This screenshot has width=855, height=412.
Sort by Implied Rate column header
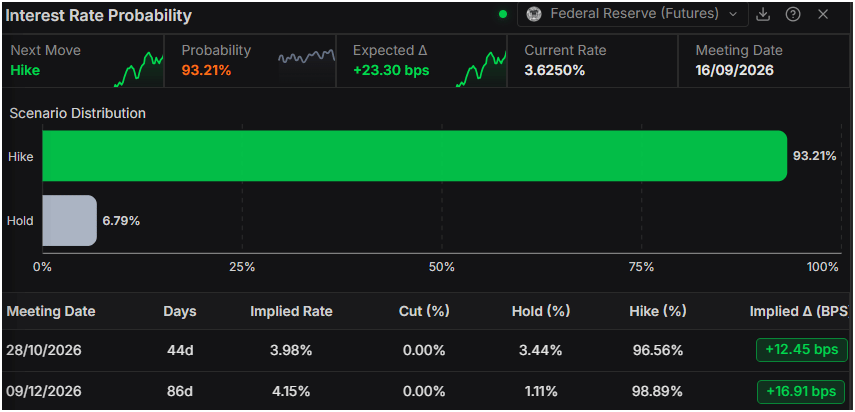[x=291, y=311]
